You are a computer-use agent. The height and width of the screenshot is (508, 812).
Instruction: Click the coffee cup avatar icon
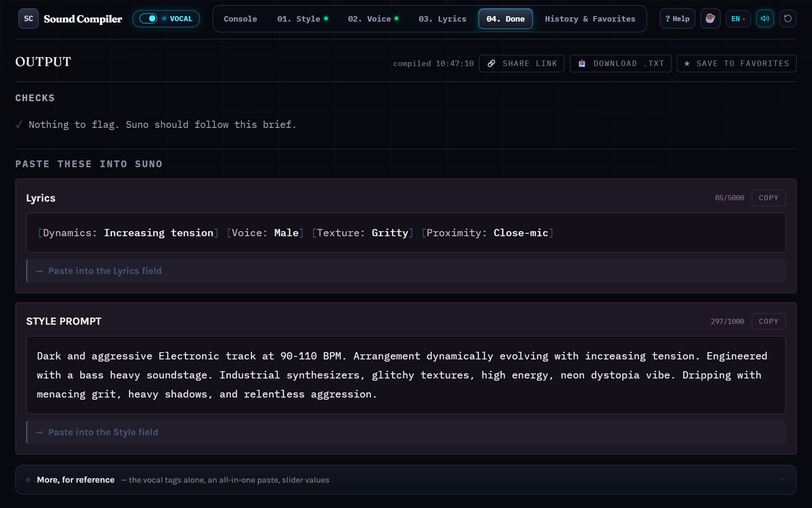710,19
